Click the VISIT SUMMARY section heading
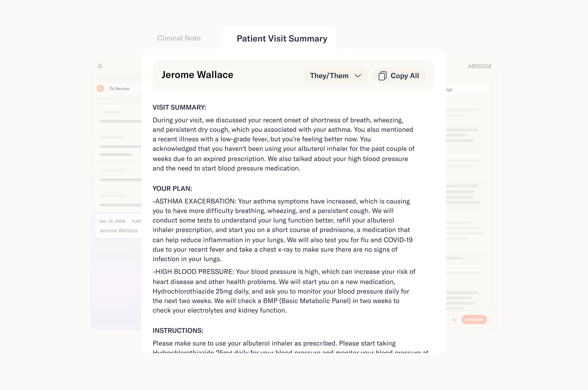The height and width of the screenshot is (390, 588). (x=179, y=107)
